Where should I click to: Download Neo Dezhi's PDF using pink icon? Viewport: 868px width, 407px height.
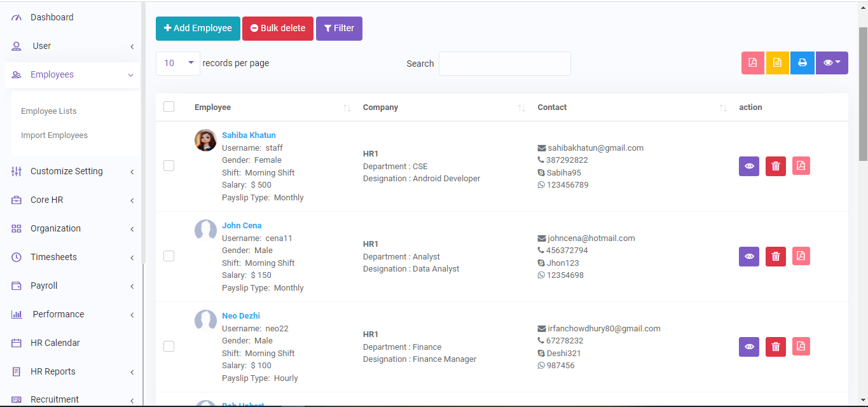coord(801,347)
